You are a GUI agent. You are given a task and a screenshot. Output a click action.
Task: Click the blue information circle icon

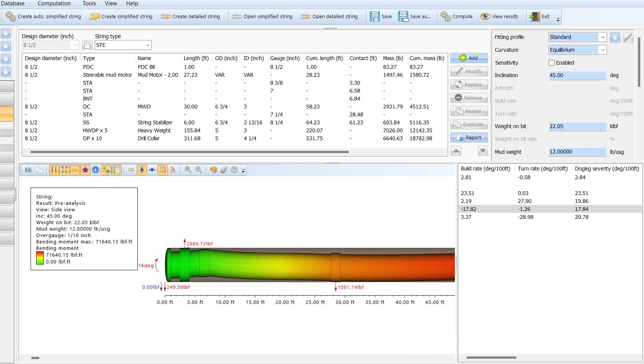pos(96,170)
